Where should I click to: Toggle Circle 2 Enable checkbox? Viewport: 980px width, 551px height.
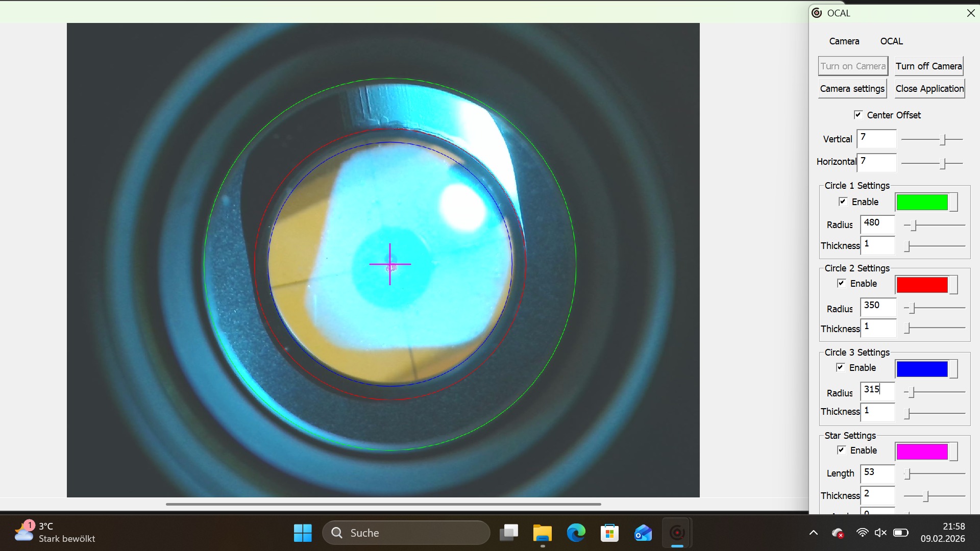pos(841,283)
